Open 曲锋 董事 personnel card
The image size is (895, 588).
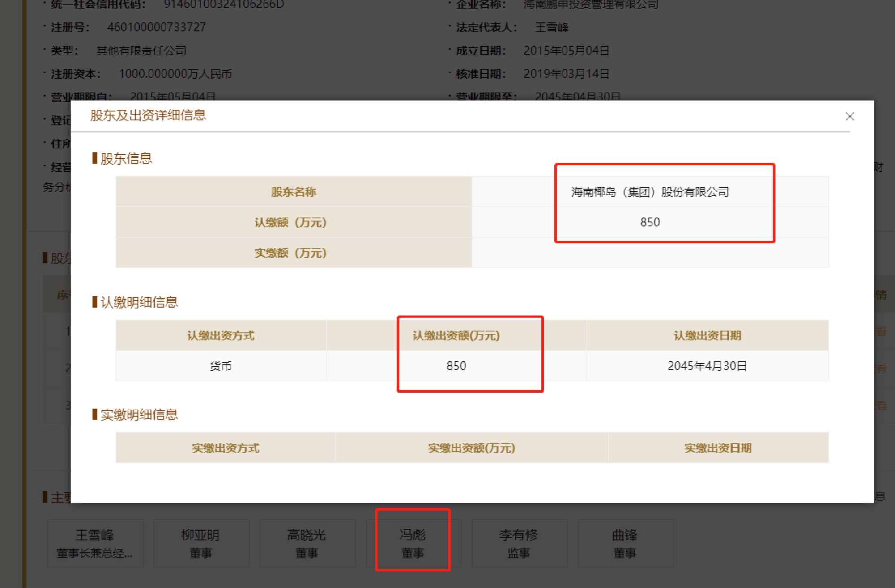(625, 543)
